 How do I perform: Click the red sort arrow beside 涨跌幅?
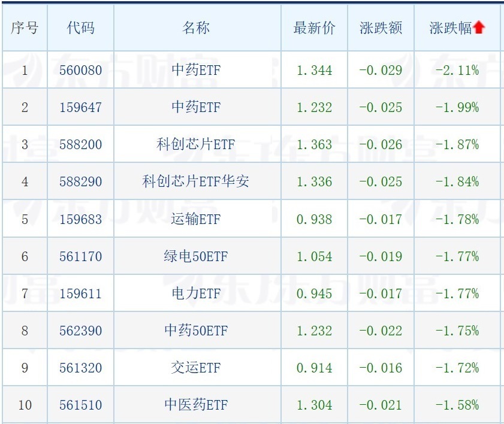tap(479, 28)
